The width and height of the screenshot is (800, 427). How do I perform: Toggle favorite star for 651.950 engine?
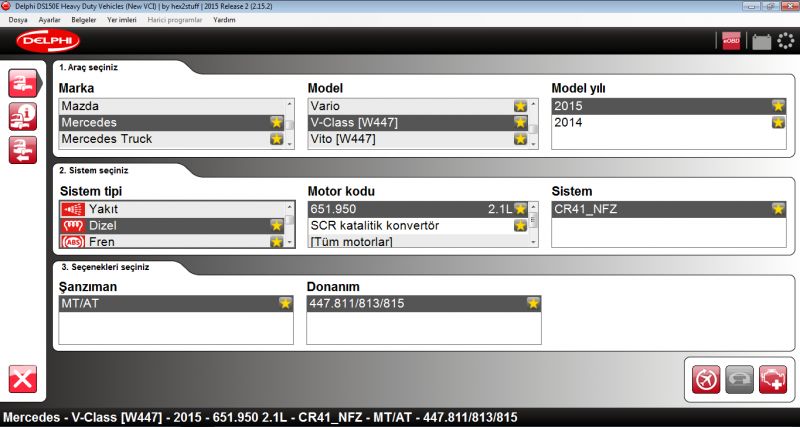(x=520, y=209)
